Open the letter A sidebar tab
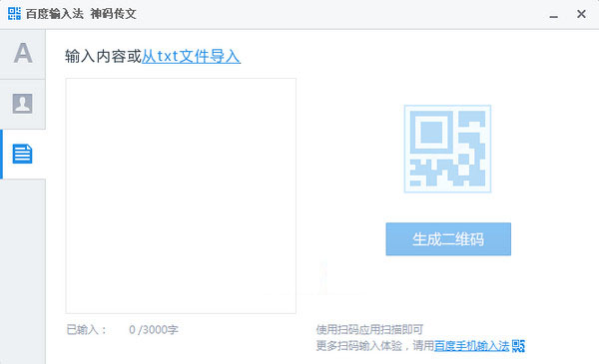Viewport: 599px width, 364px height. (x=23, y=54)
